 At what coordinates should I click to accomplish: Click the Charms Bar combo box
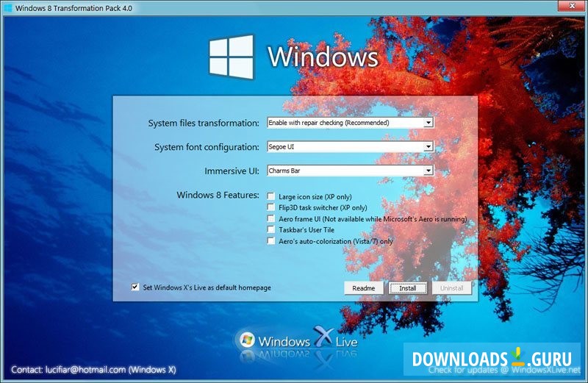click(x=351, y=171)
